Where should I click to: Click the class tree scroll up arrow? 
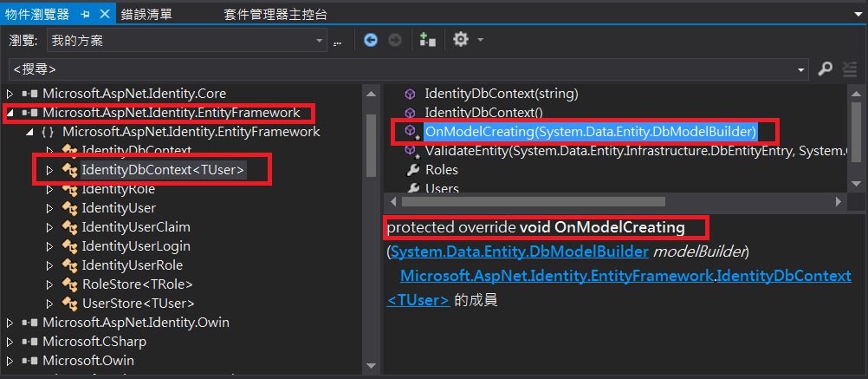point(372,95)
